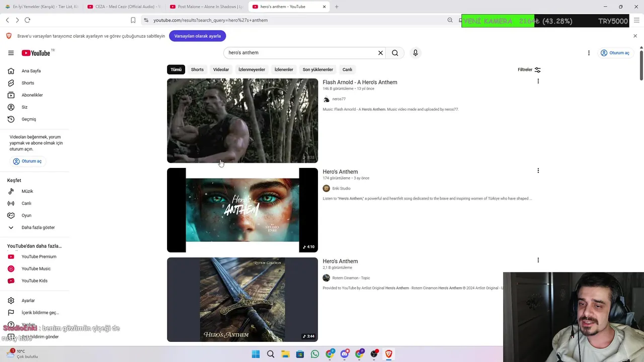Bookmark this page icon
Image resolution: width=644 pixels, height=362 pixels.
click(133, 20)
